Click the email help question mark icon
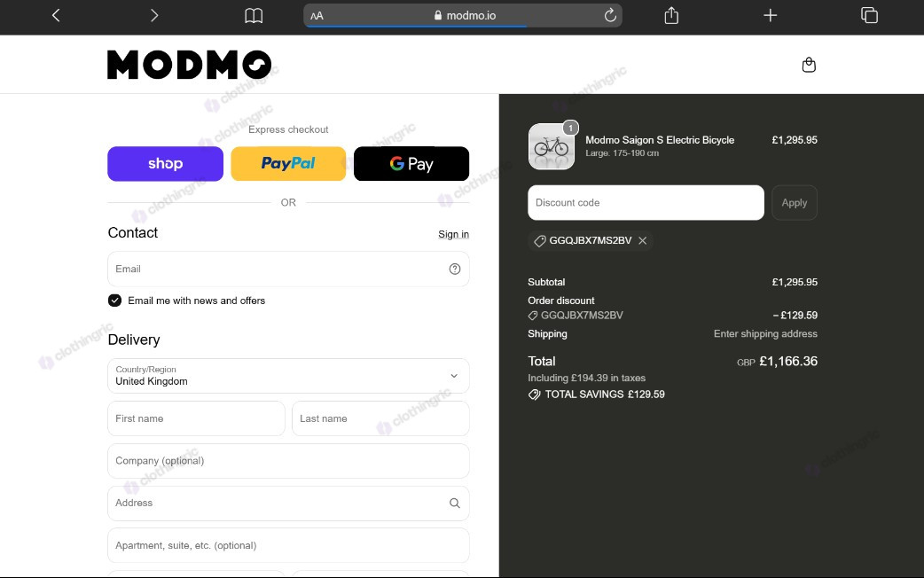Screen dimensions: 924x578 (x=455, y=269)
